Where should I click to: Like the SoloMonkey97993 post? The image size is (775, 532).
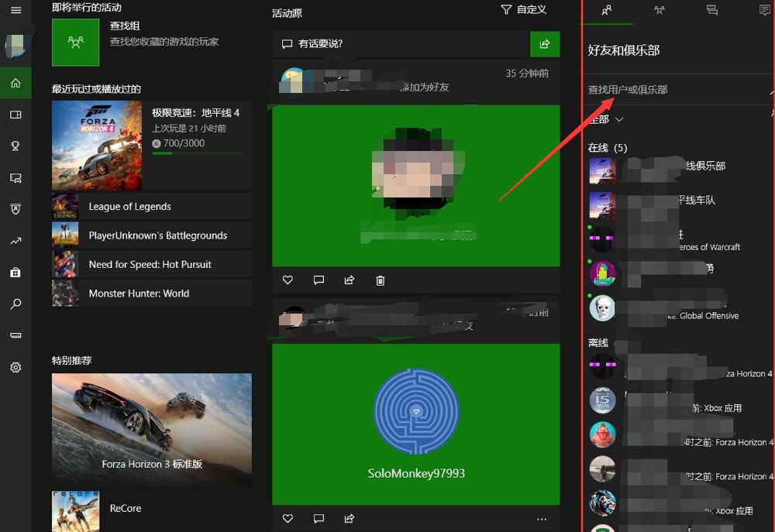(288, 518)
